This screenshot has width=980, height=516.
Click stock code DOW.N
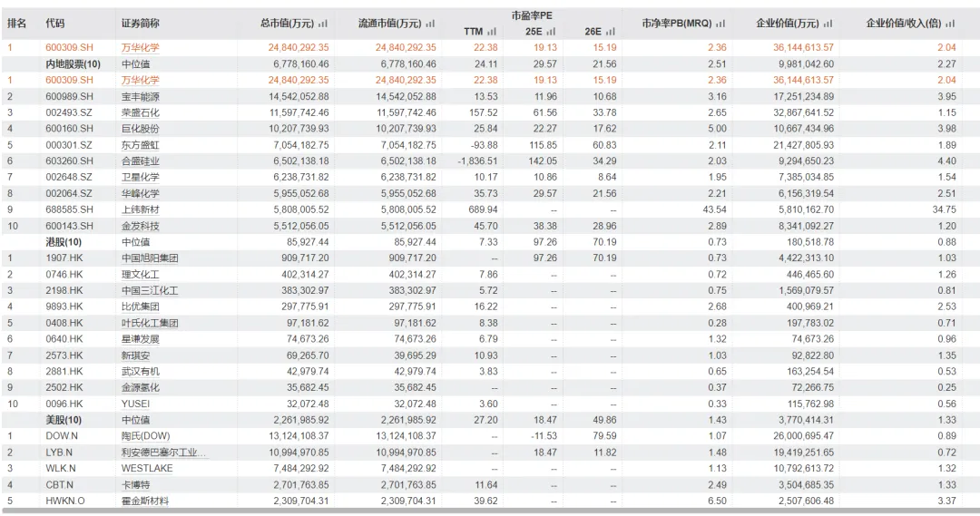62,436
